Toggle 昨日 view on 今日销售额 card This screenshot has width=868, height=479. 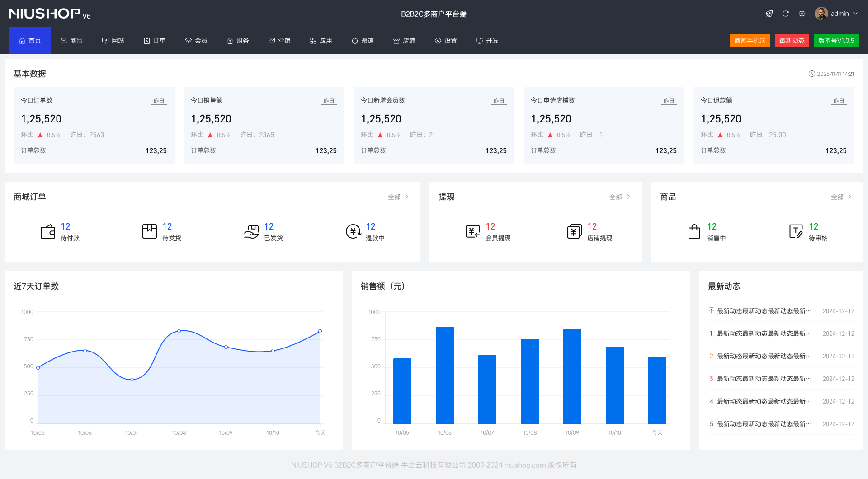[329, 100]
